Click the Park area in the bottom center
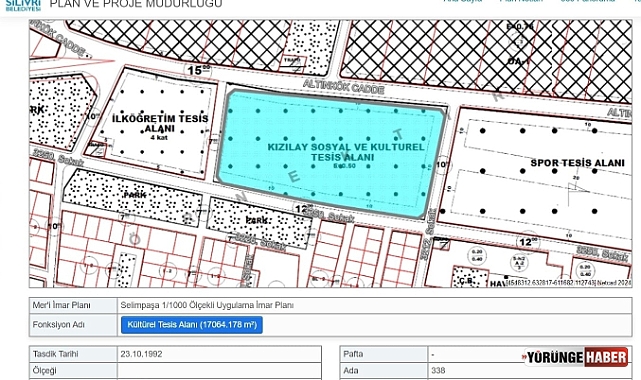Viewport: 641px width, 380px height. (x=259, y=222)
